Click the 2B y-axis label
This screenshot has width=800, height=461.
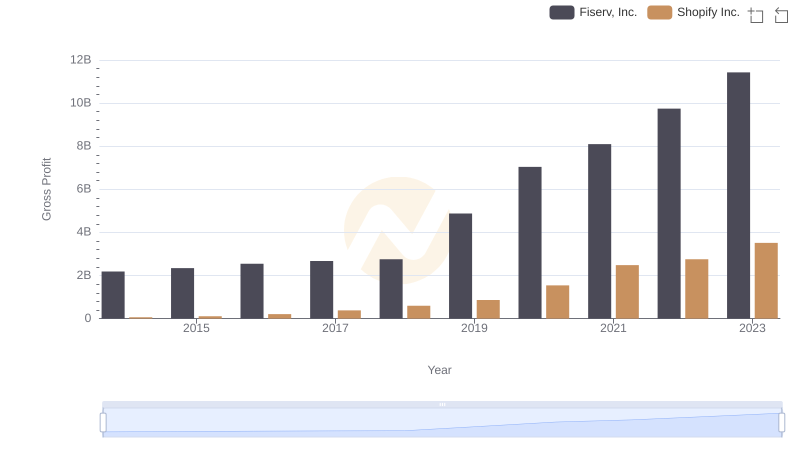pyautogui.click(x=84, y=275)
